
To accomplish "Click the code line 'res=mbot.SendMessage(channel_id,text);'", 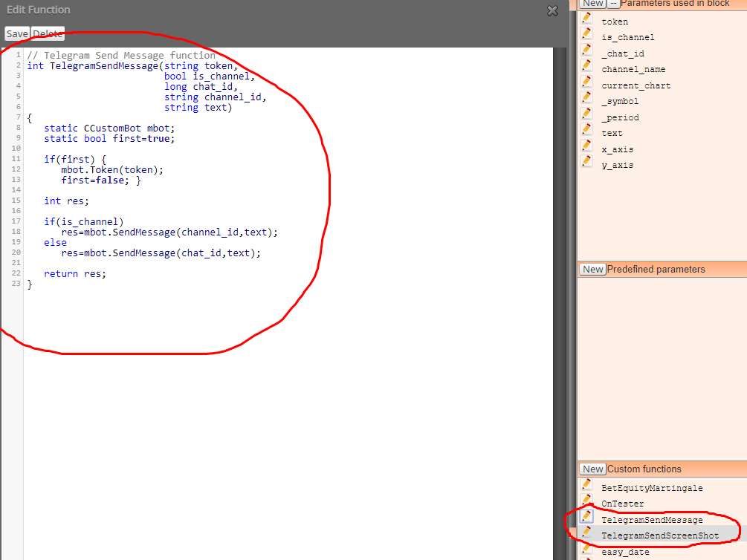I will tap(169, 232).
